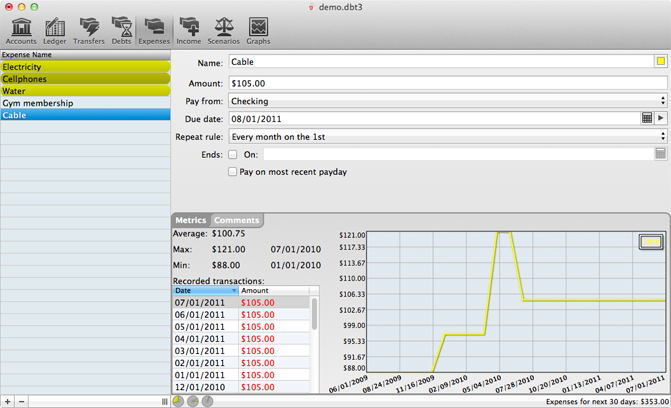Toggle the graph legend button

coord(651,242)
